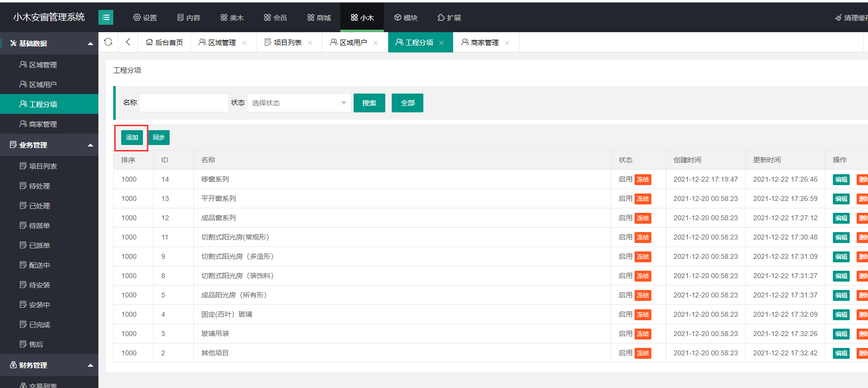Click 编辑 for 平开窗系列 row
The image size is (868, 388).
tap(841, 199)
